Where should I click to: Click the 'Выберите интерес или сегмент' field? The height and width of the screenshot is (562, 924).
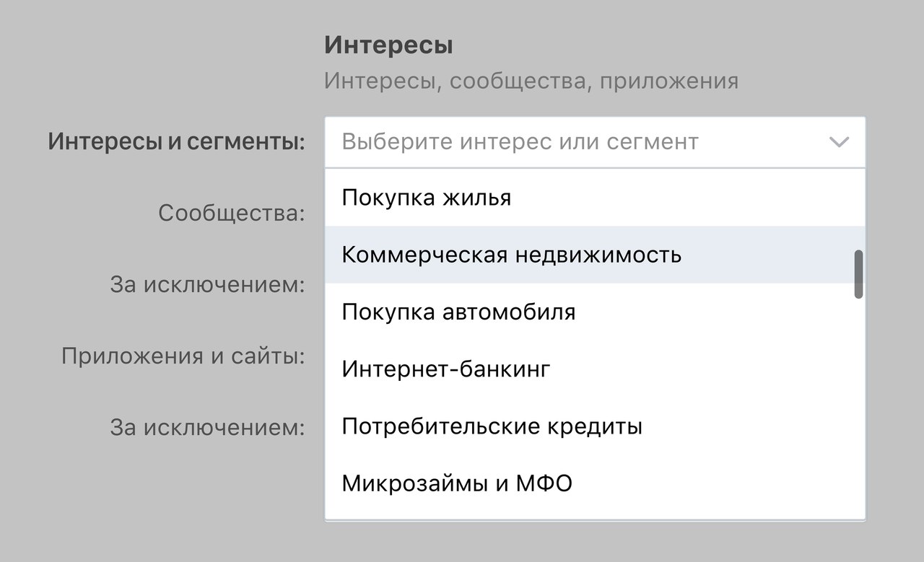pyautogui.click(x=520, y=141)
